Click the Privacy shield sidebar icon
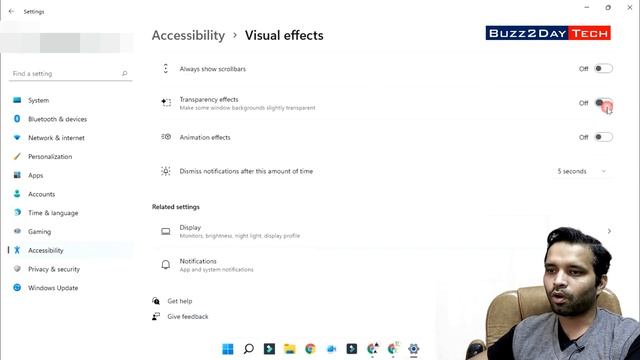Image resolution: width=640 pixels, height=360 pixels. click(x=17, y=269)
